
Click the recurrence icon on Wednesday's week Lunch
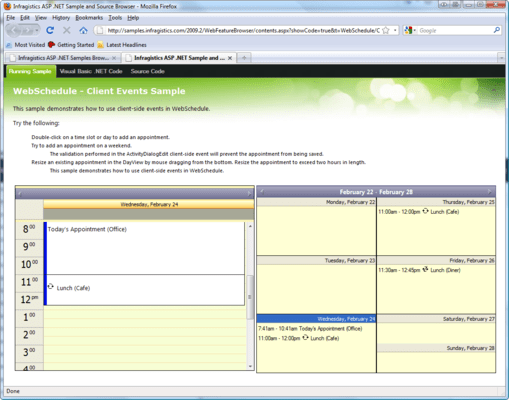(x=305, y=338)
